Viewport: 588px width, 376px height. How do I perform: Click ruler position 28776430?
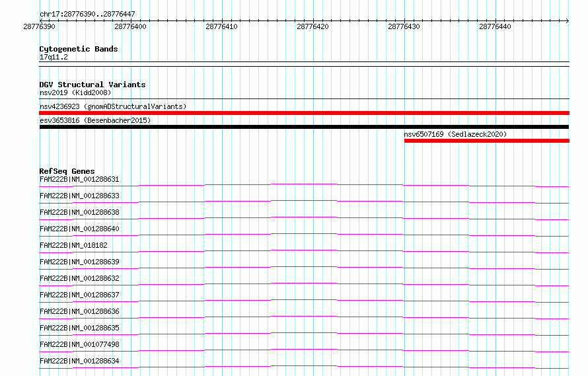[x=404, y=26]
